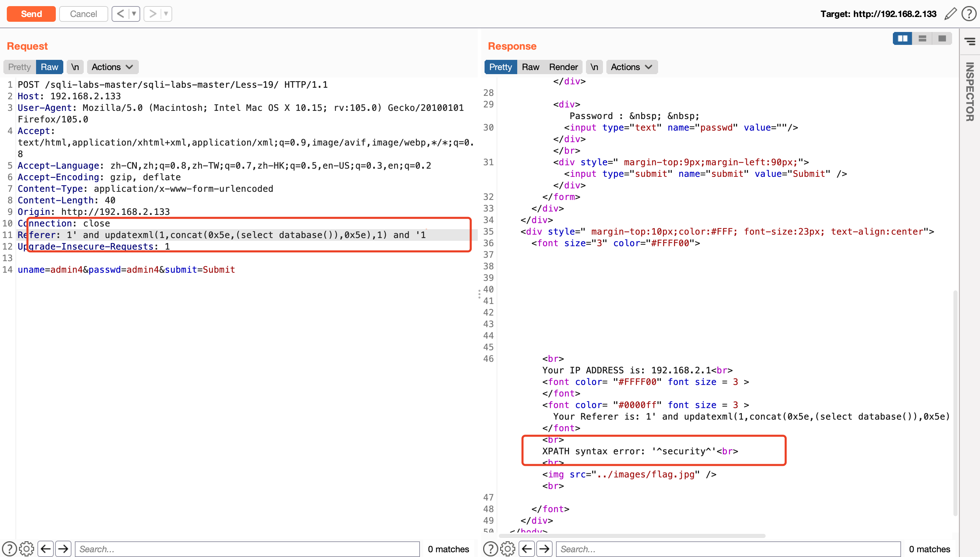Click the Upgrade-Insecure-Requests header line
980x557 pixels.
[94, 246]
